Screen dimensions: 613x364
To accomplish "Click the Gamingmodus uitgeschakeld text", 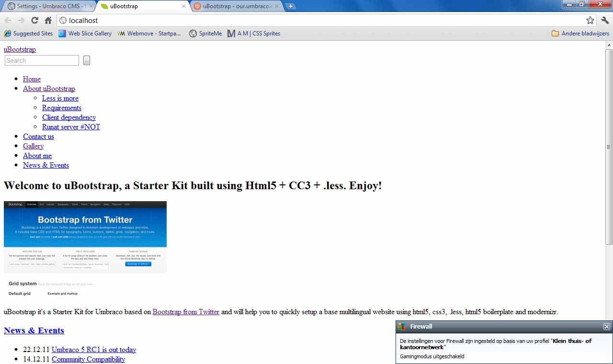I will (x=432, y=356).
